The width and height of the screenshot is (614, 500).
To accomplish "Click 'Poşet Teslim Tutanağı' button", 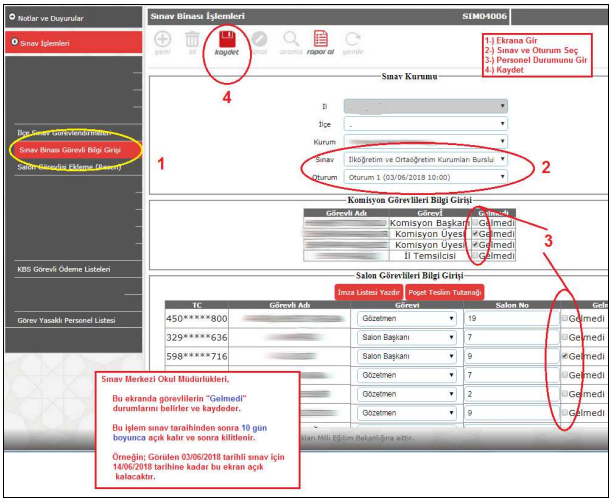I will coord(445,292).
